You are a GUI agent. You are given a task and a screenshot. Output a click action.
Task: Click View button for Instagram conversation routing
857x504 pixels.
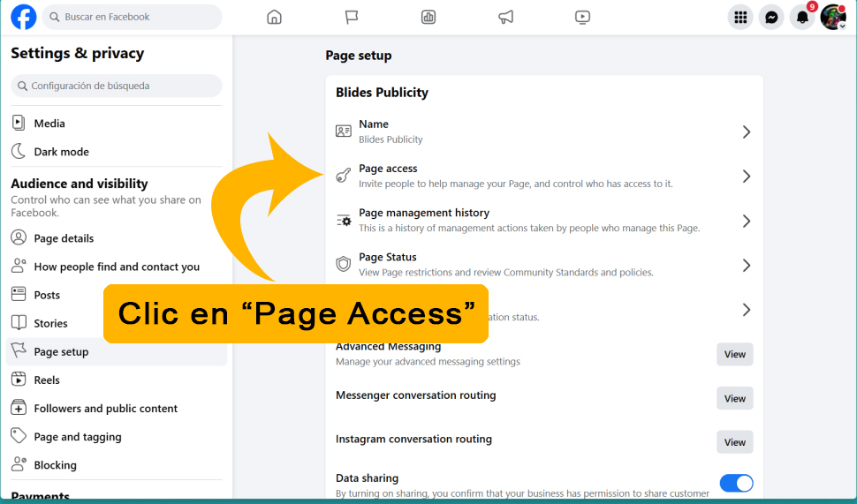(734, 442)
